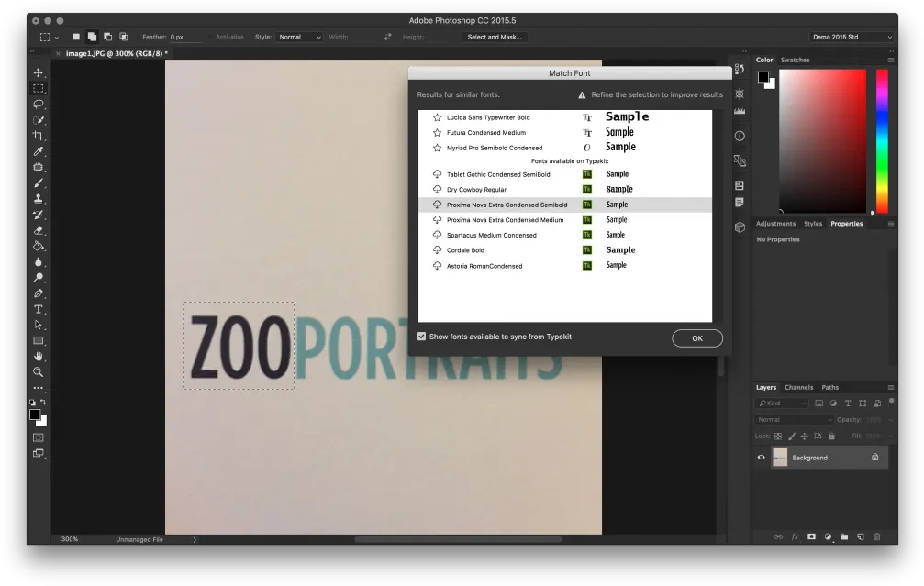Open the marquee tool preset picker arrow
Screen dimensions: 924x586
click(57, 37)
